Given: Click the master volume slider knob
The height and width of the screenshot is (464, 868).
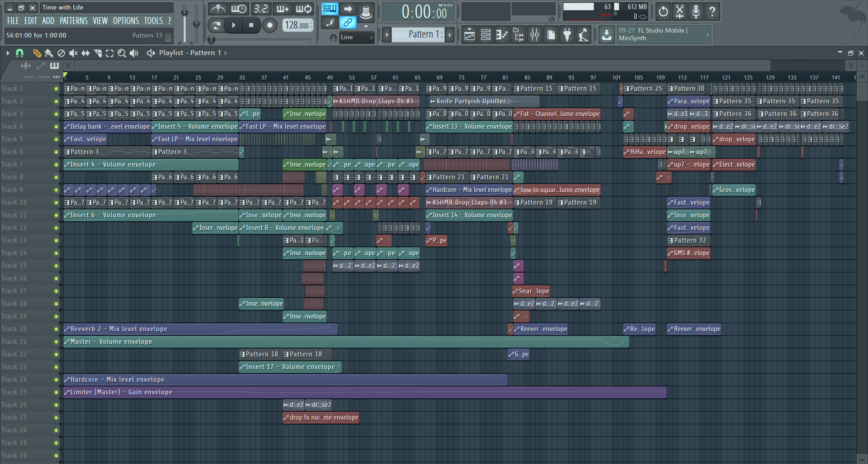Looking at the screenshot, I should tap(184, 13).
